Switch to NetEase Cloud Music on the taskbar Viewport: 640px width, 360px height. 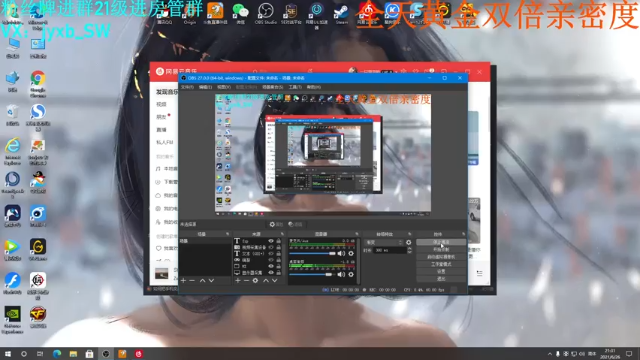tap(138, 353)
